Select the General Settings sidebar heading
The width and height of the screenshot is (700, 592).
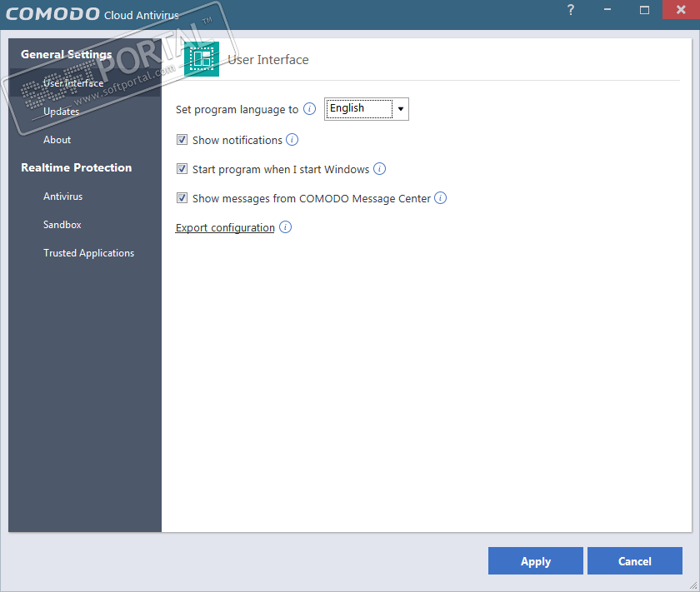tap(66, 54)
